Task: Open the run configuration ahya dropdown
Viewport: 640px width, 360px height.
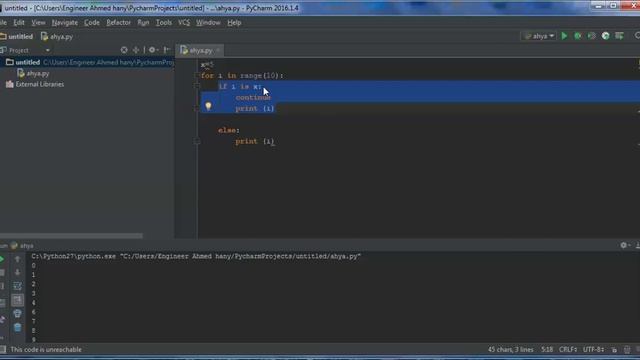Action: pyautogui.click(x=540, y=36)
